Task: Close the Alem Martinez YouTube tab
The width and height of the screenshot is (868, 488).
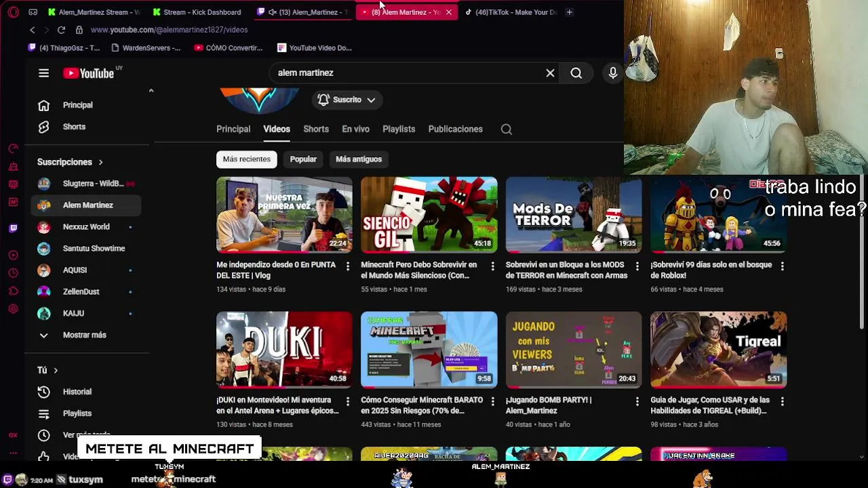Action: [448, 12]
